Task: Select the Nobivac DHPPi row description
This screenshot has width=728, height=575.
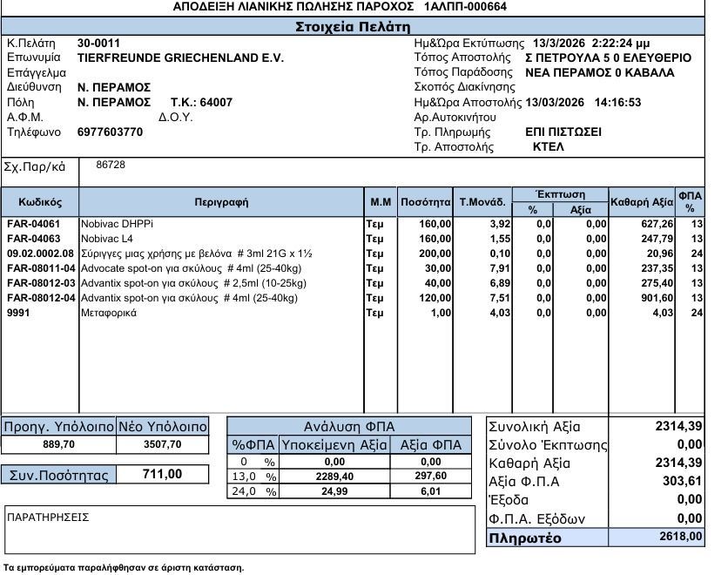Action: tap(117, 224)
